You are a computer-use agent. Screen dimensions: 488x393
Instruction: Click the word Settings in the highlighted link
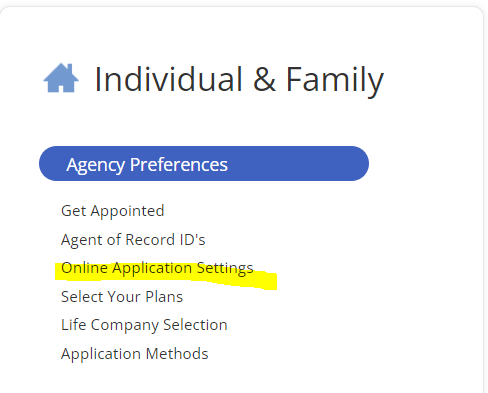point(225,269)
